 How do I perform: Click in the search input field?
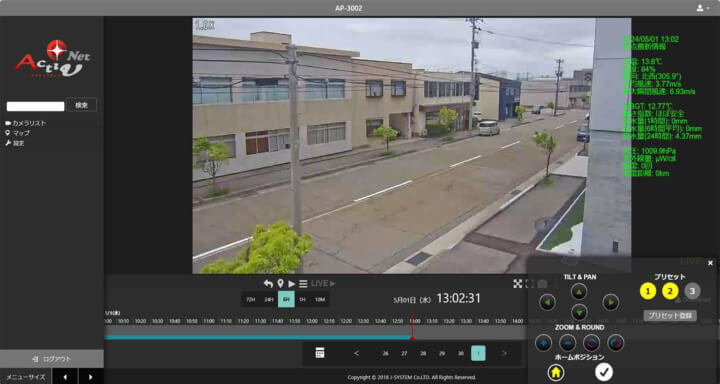[x=35, y=107]
